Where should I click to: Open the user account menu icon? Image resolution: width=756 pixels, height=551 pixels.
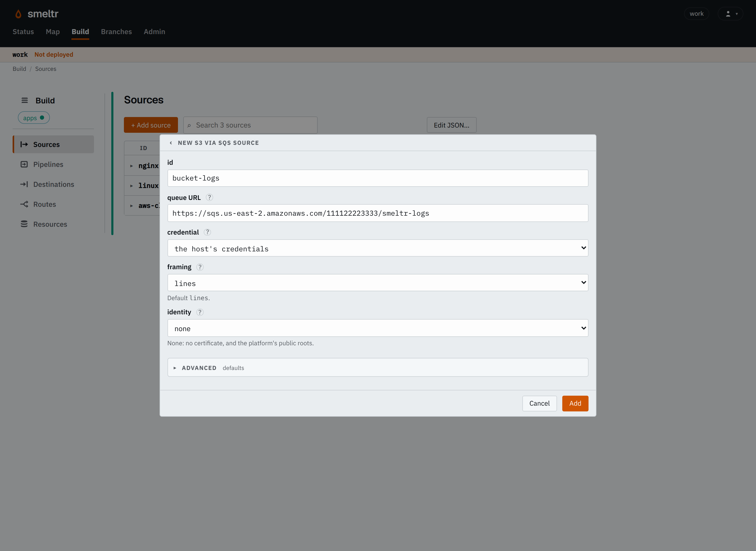coord(730,14)
